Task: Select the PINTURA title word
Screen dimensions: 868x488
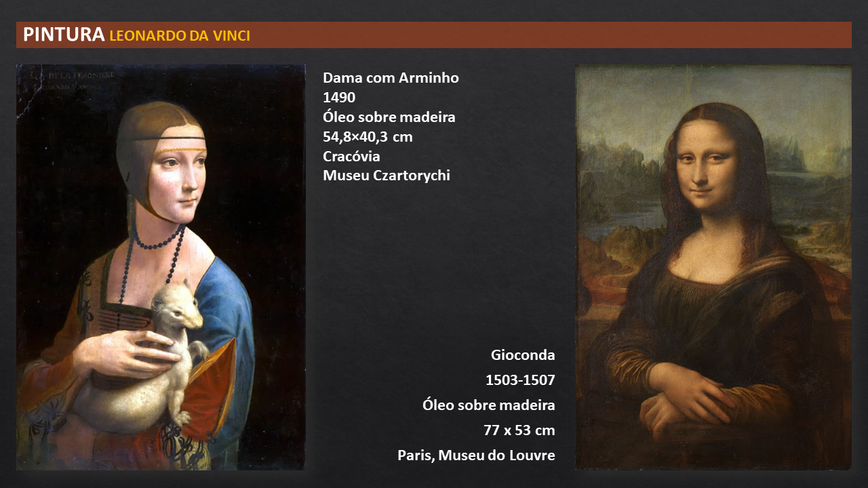Action: pyautogui.click(x=64, y=35)
